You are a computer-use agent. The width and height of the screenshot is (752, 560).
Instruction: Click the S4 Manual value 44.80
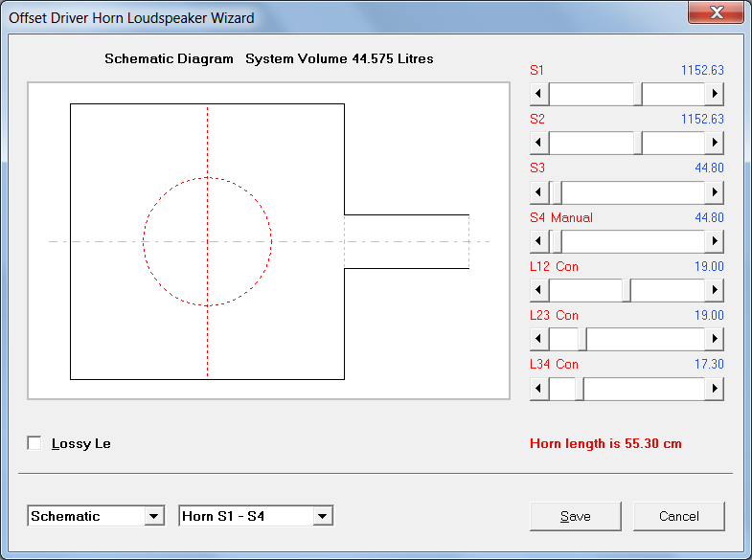[709, 218]
